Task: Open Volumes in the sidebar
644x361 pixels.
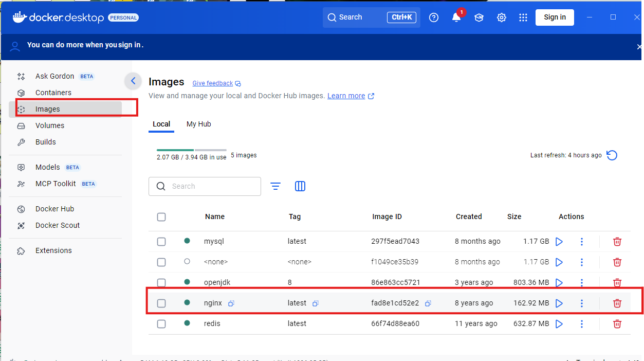Action: pyautogui.click(x=65, y=125)
